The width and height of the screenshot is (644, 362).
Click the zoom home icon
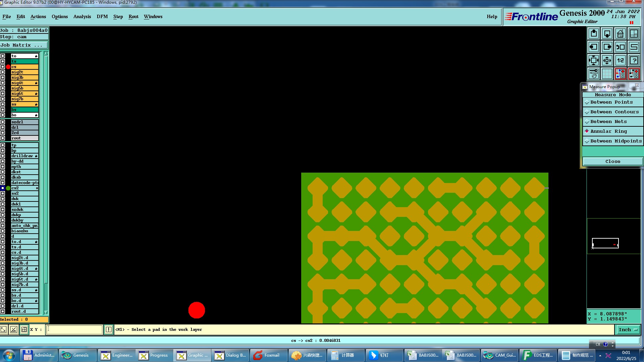point(620,34)
